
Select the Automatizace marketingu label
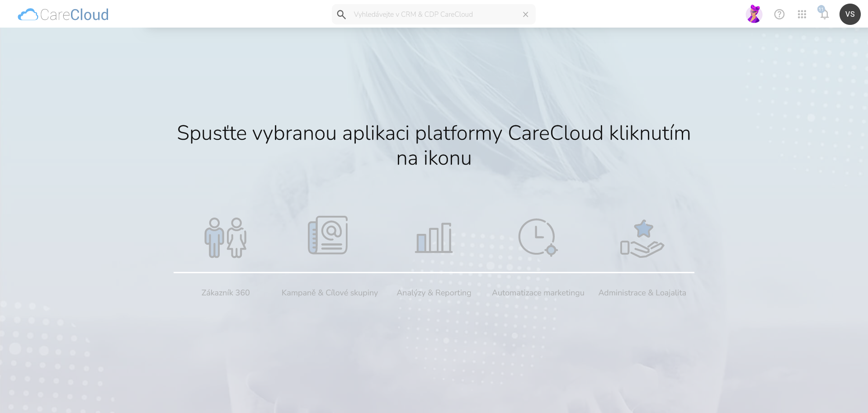pyautogui.click(x=538, y=293)
